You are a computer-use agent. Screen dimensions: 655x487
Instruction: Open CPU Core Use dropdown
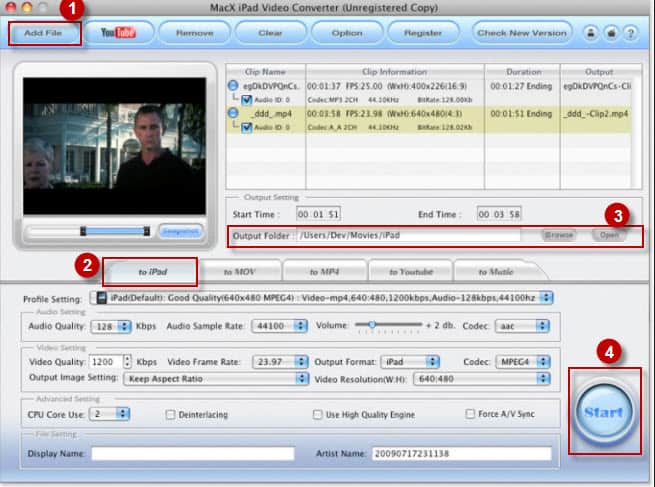coord(109,414)
